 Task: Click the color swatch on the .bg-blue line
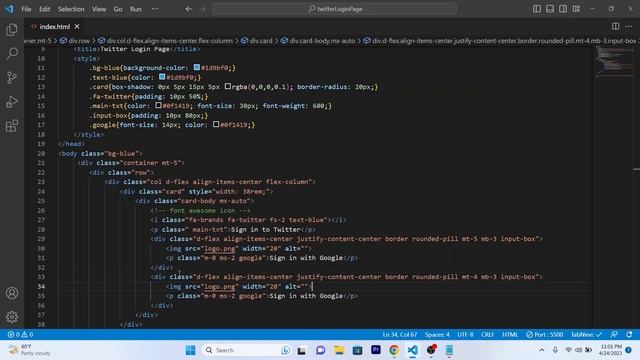(197, 67)
